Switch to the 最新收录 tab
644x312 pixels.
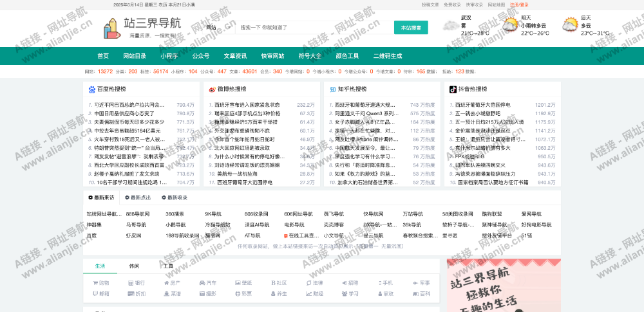click(x=175, y=197)
